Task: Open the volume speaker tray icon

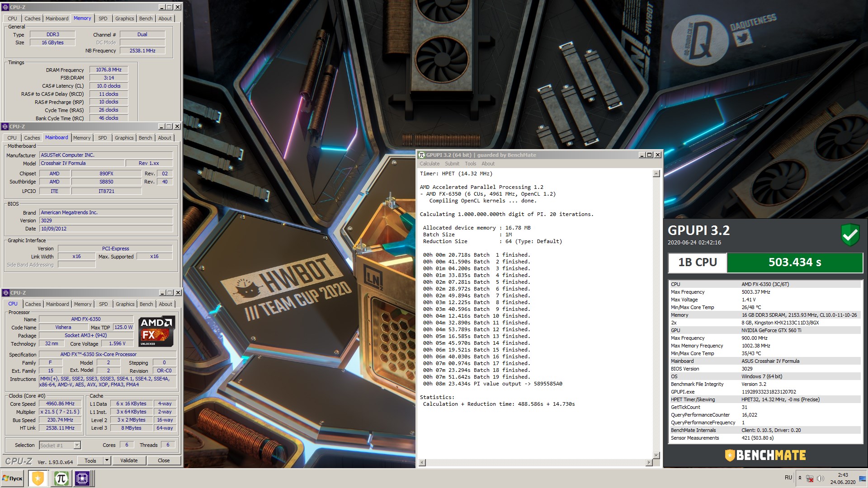Action: click(x=820, y=478)
